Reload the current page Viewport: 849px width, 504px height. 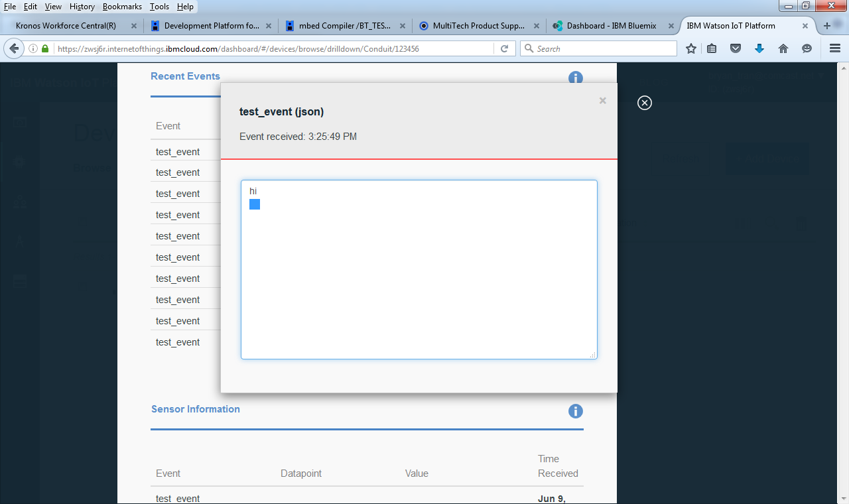coord(504,48)
